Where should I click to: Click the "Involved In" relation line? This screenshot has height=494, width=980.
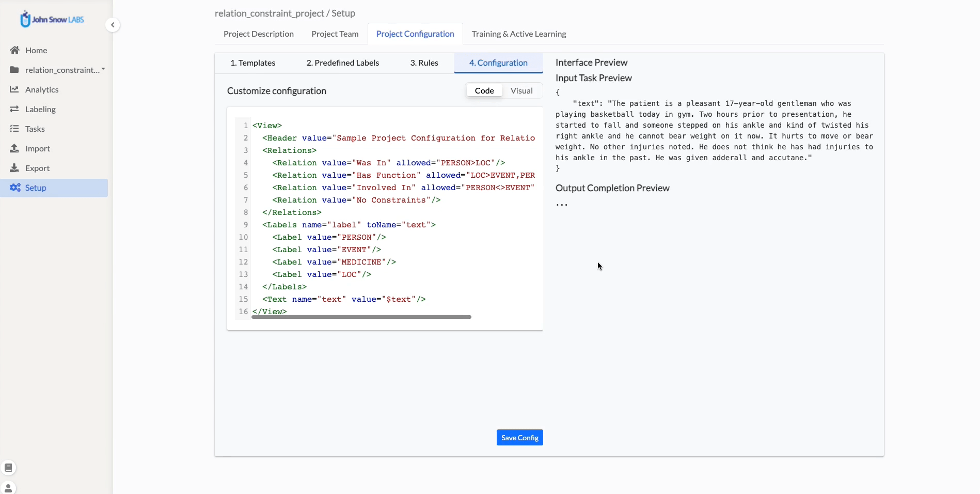(x=403, y=188)
